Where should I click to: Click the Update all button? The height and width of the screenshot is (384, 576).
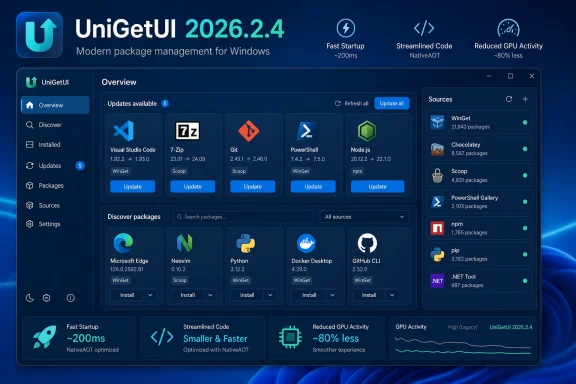pyautogui.click(x=392, y=104)
